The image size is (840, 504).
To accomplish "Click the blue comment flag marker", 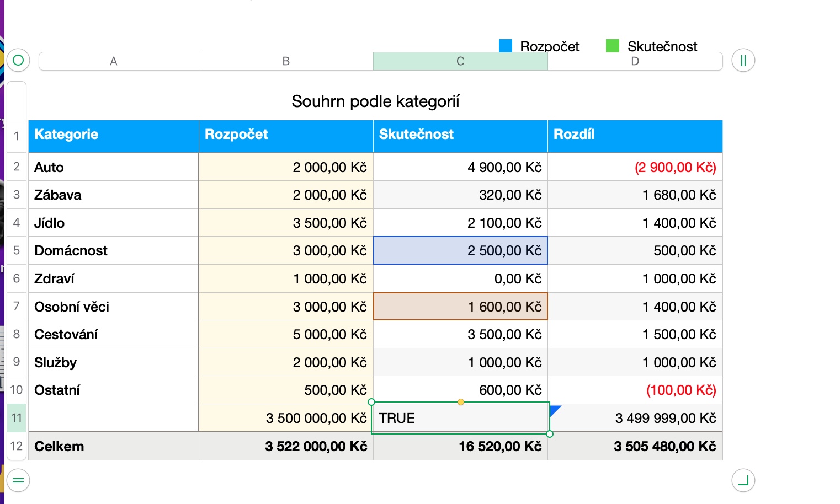I will click(555, 410).
